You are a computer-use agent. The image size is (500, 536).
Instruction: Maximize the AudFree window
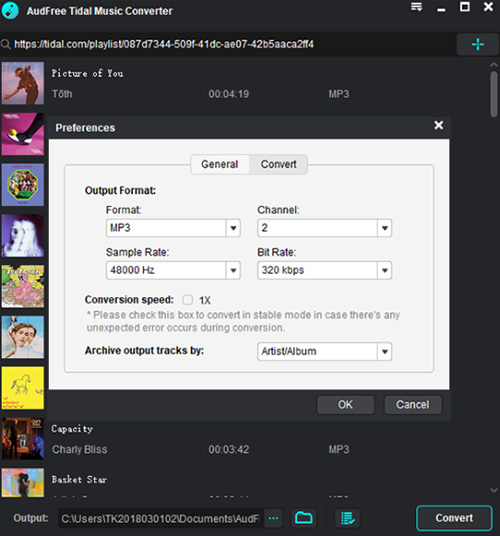464,7
